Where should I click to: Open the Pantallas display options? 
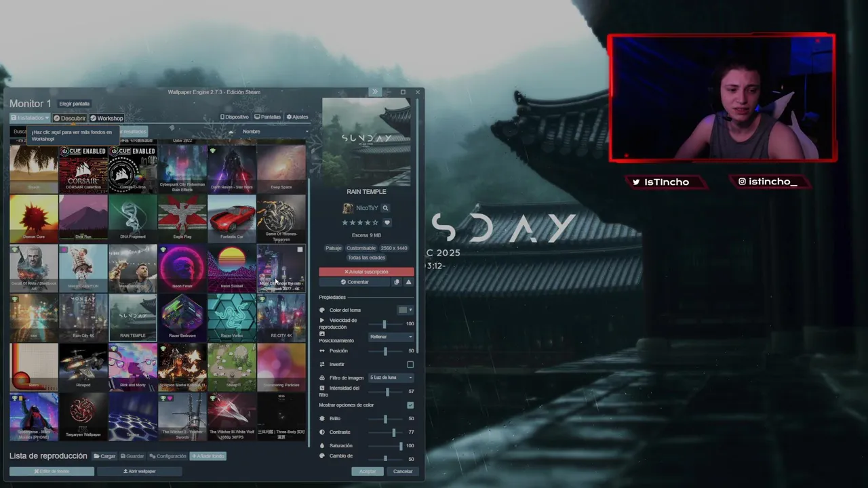(x=267, y=117)
